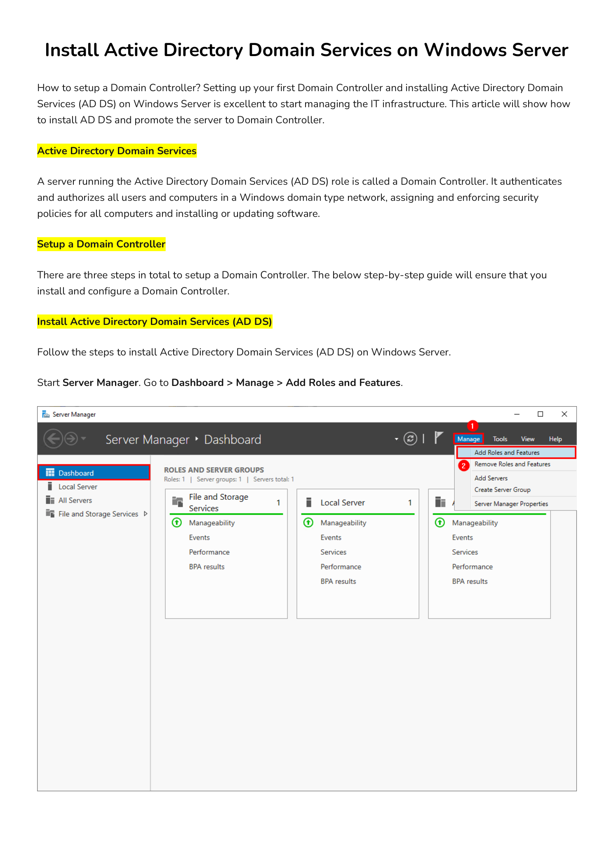Viewport: 614px width, 868px height.
Task: Expand File and Storage Services arrow
Action: click(145, 514)
